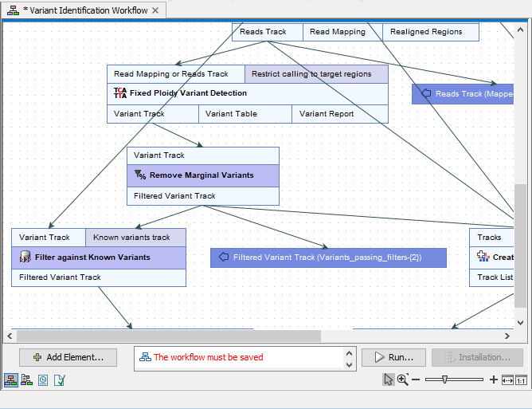
Task: Select the Filter against Known Variants element
Action: click(x=98, y=258)
